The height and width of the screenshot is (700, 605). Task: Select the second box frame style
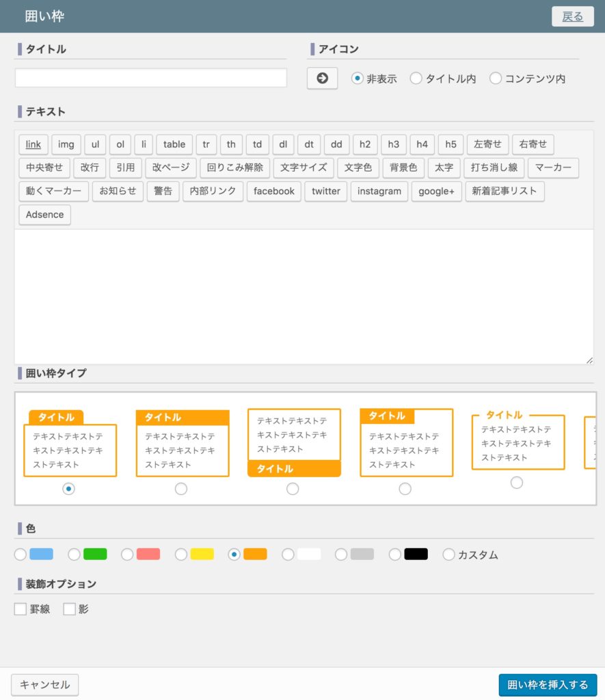(x=182, y=489)
